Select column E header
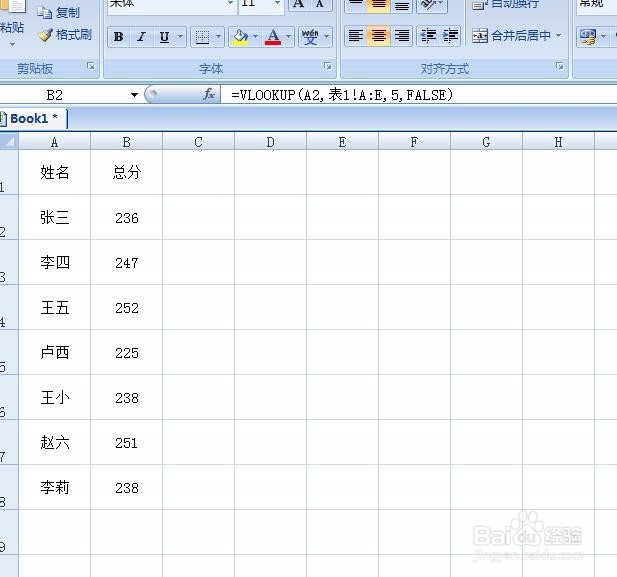Image resolution: width=617 pixels, height=577 pixels. click(342, 142)
